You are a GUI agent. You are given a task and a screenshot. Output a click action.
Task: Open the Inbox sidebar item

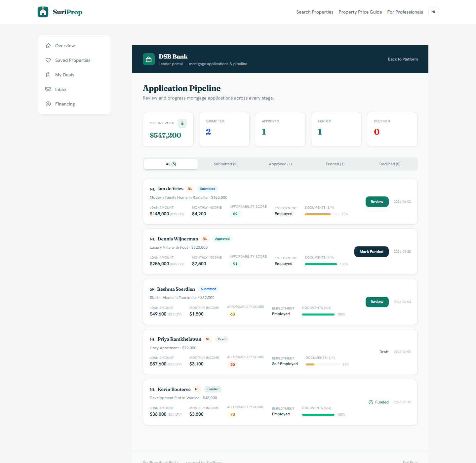click(74, 89)
